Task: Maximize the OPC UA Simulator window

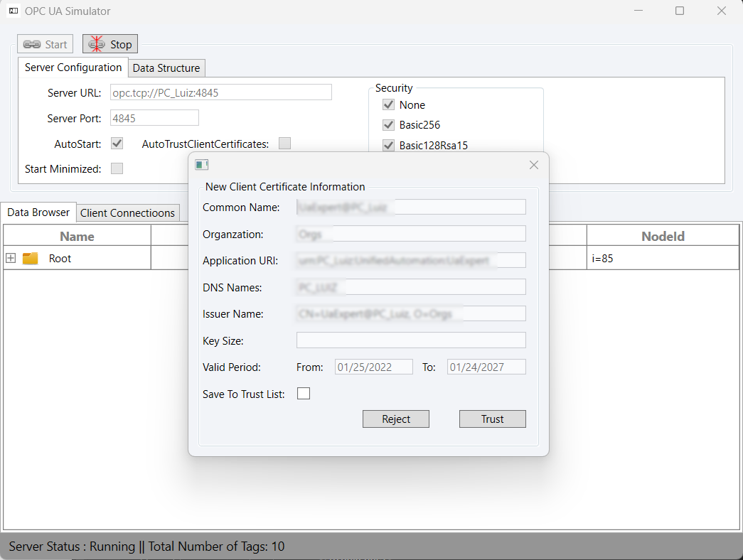Action: click(680, 11)
